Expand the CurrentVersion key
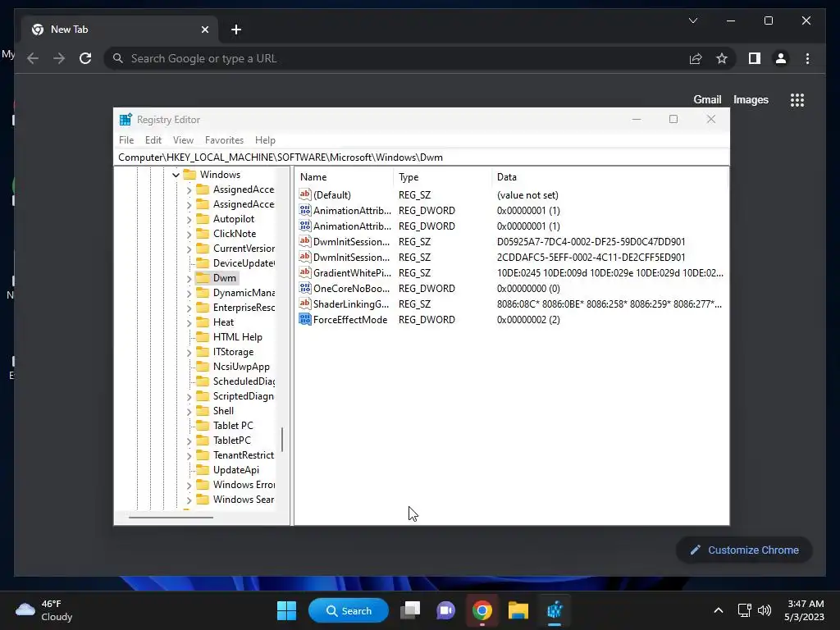Screen dimensions: 840x630 189,249
